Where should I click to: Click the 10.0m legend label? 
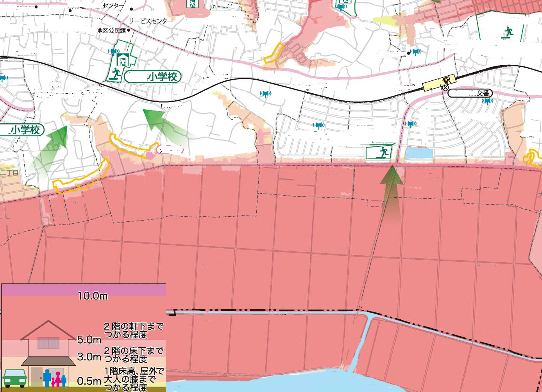(x=93, y=296)
